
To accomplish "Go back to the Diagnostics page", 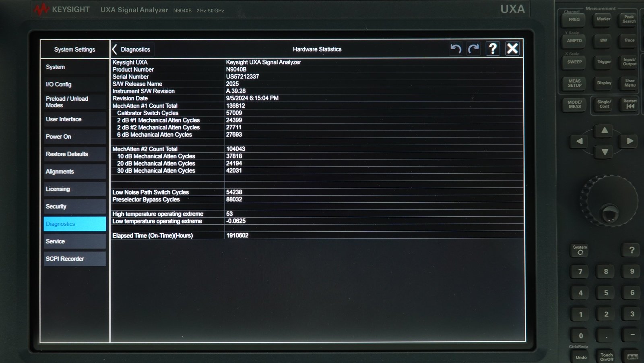I will pos(132,49).
